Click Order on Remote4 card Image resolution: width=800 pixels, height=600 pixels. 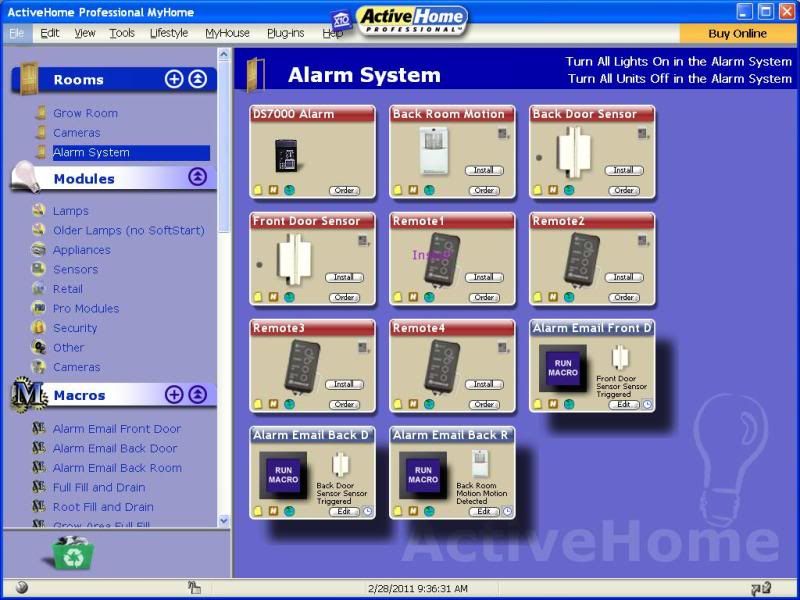click(484, 405)
